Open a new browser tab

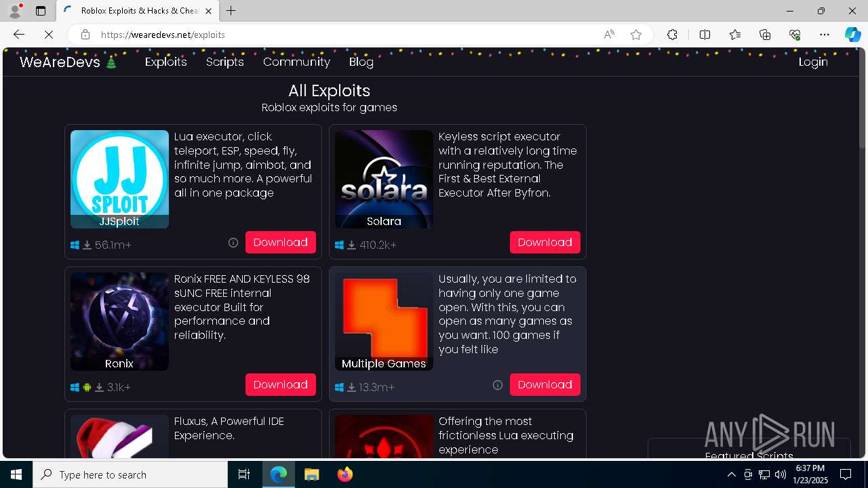tap(231, 11)
